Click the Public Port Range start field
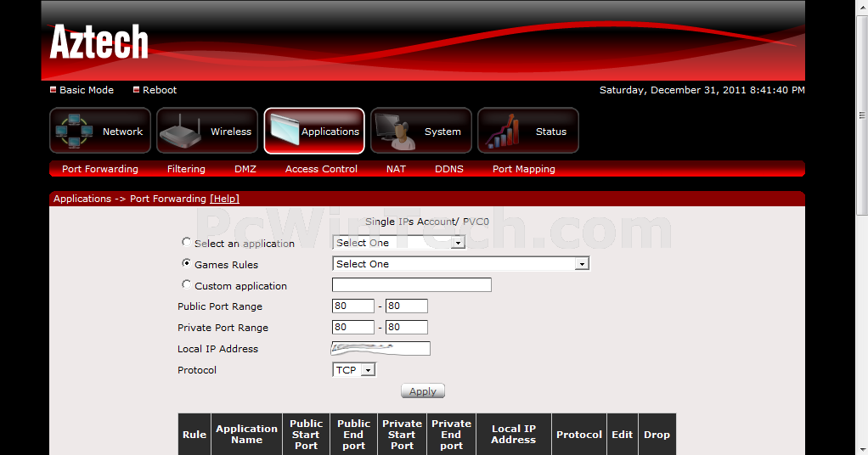 tap(353, 306)
